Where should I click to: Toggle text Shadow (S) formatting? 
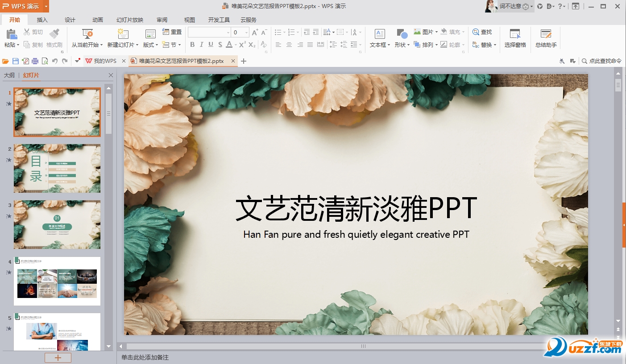click(x=220, y=45)
